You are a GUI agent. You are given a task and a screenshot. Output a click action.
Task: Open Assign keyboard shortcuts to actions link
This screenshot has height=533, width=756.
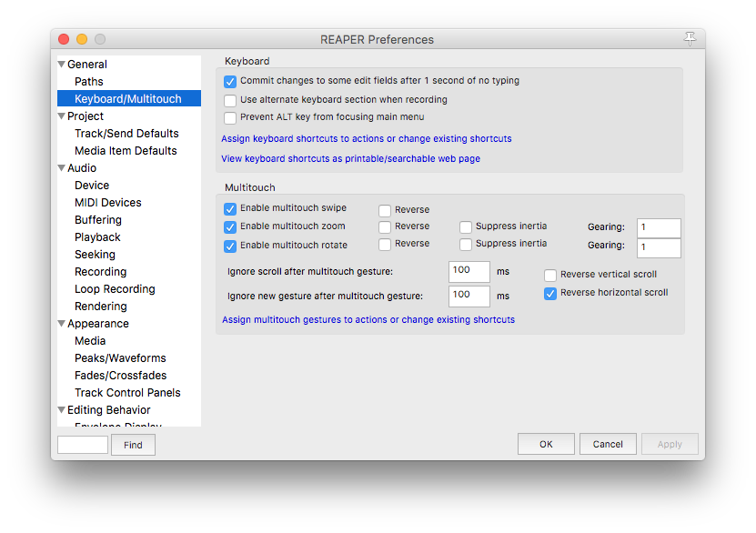(366, 139)
